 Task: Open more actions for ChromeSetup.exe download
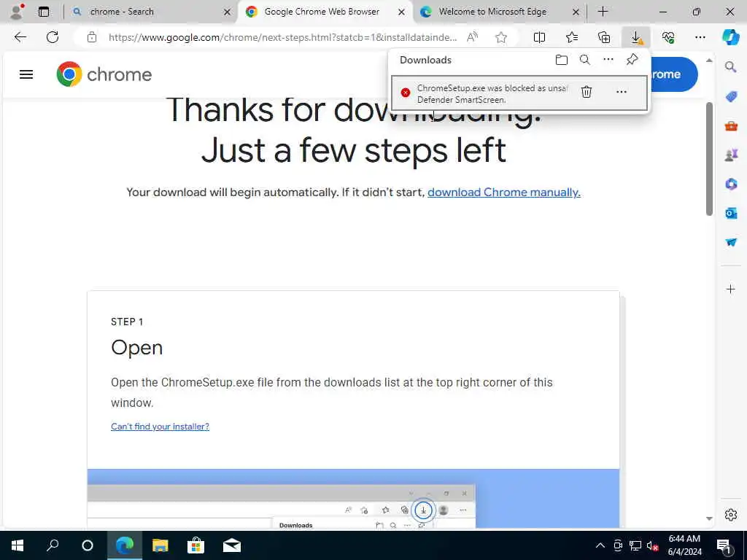[x=622, y=92]
